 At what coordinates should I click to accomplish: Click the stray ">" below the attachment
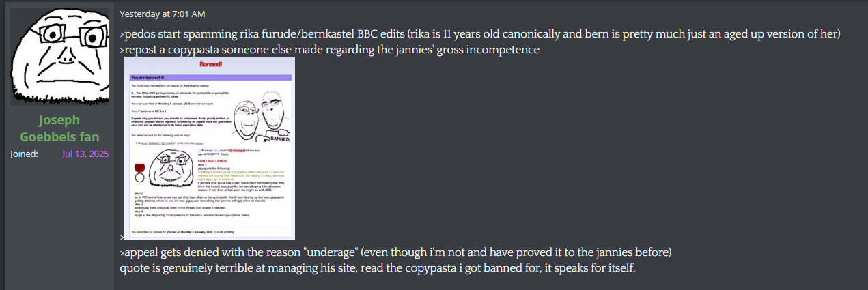click(x=122, y=237)
